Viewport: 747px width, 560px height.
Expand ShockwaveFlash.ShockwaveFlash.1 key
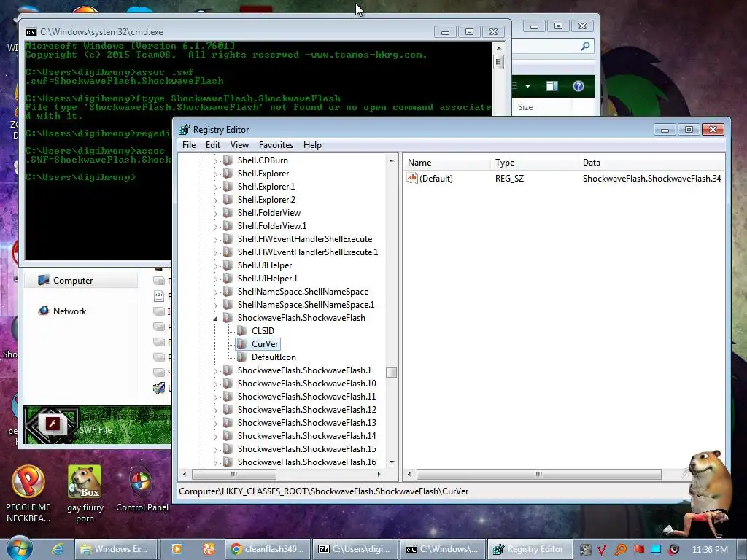[215, 371]
